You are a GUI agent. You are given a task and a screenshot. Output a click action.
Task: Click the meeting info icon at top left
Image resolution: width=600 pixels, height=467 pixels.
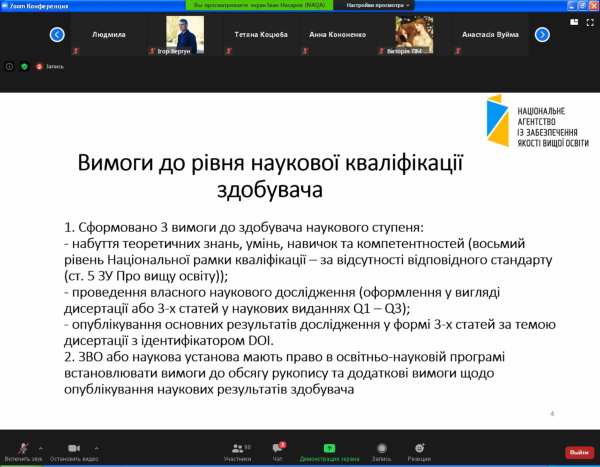[10, 66]
